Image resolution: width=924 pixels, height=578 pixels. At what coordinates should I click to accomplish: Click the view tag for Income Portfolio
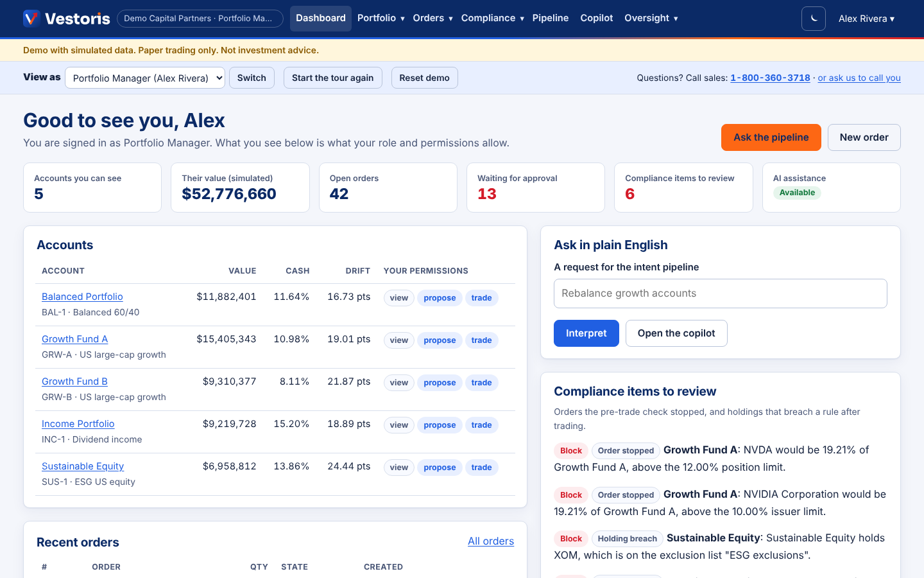pyautogui.click(x=399, y=425)
